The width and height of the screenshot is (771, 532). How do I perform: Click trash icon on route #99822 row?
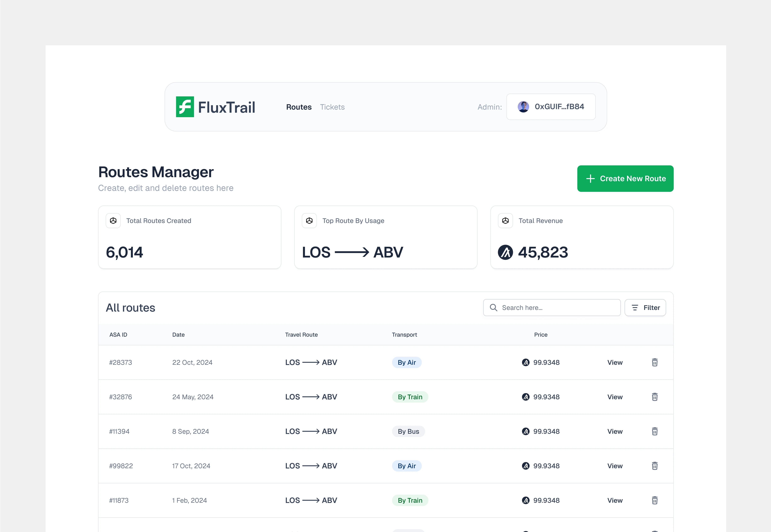(655, 466)
